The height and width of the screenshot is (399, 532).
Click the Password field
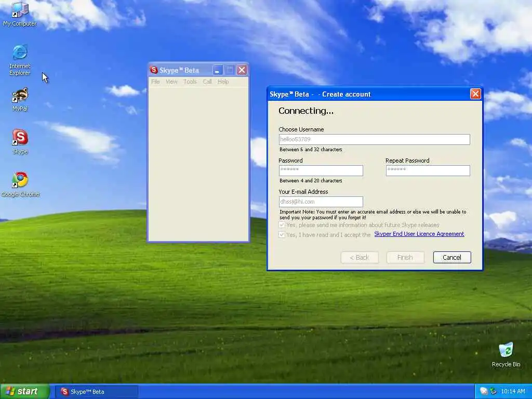coord(321,170)
